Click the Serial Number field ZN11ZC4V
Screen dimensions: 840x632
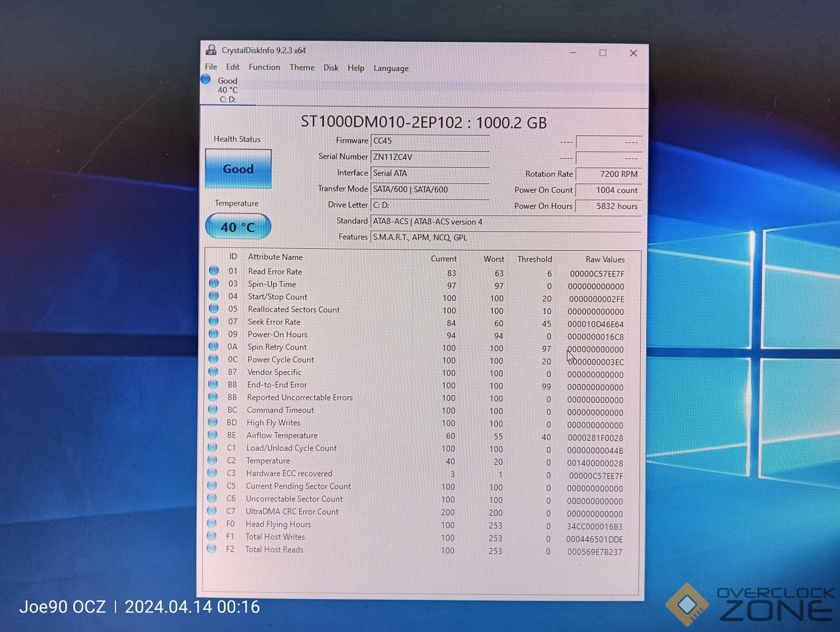(430, 157)
